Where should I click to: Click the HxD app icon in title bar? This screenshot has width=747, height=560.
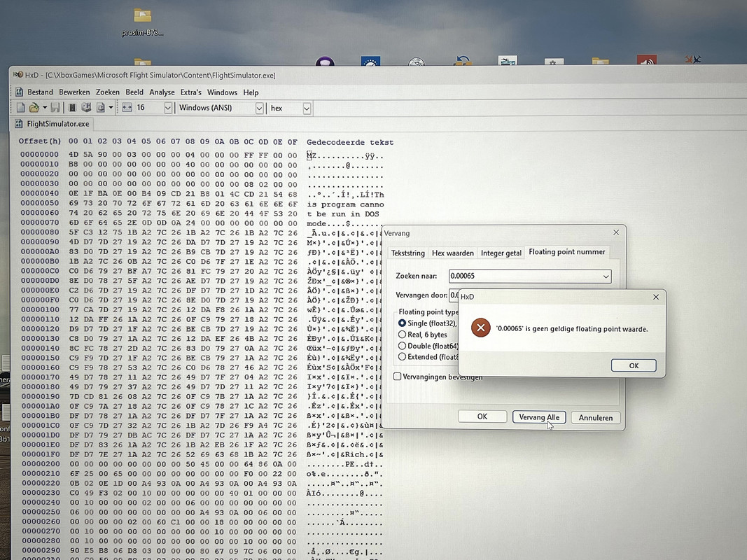click(18, 75)
